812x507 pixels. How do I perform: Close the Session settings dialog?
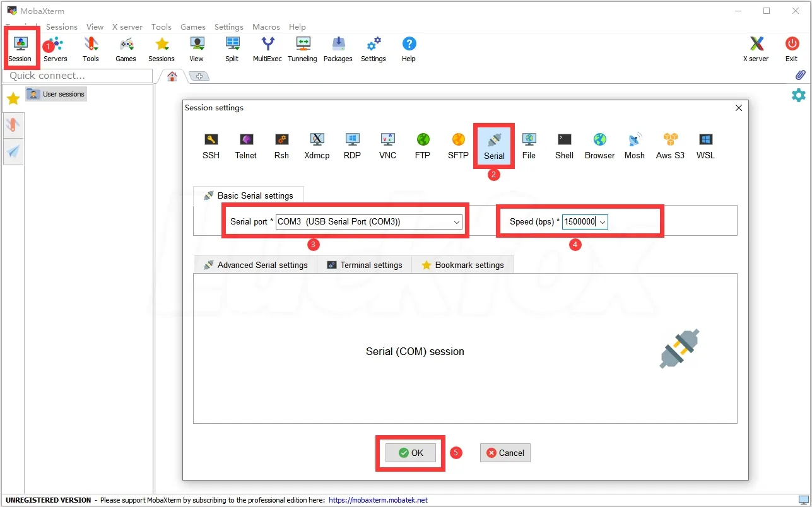pyautogui.click(x=739, y=108)
